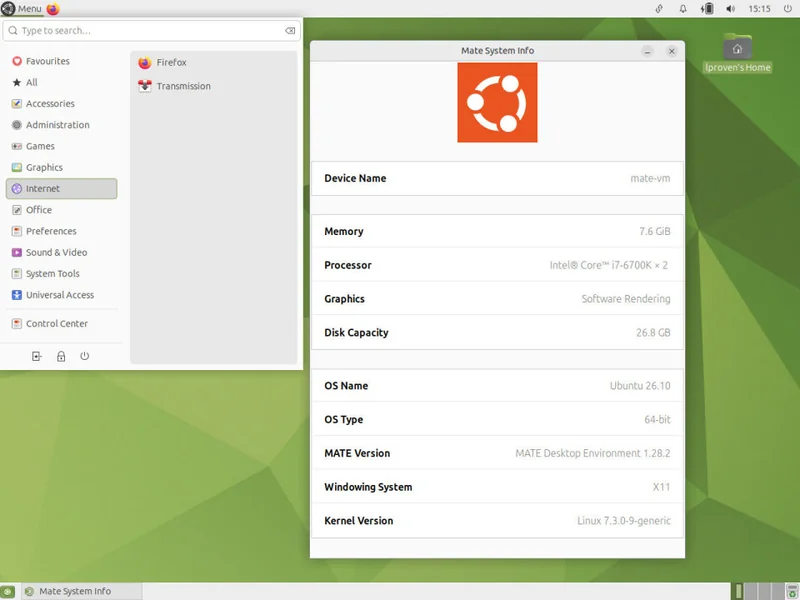Viewport: 800px width, 600px height.
Task: Open the Universal Access category
Action: coord(62,295)
